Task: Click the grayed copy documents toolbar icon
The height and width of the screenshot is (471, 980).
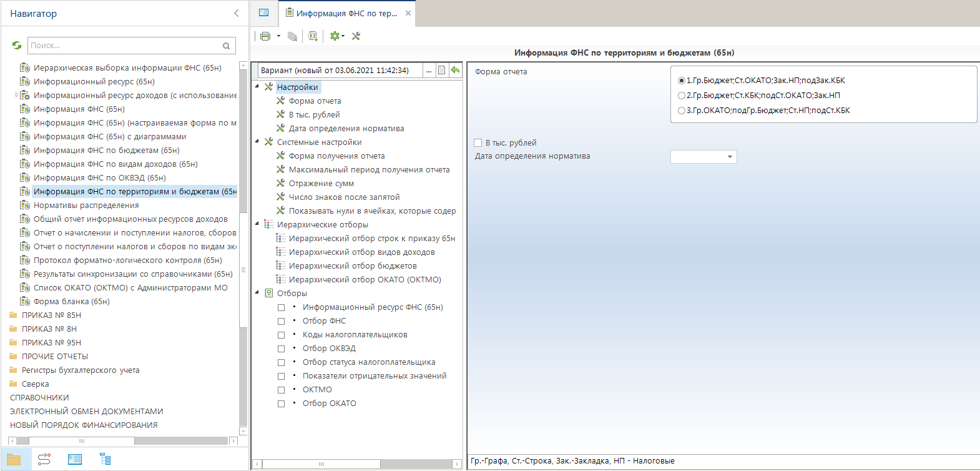Action: tap(292, 36)
